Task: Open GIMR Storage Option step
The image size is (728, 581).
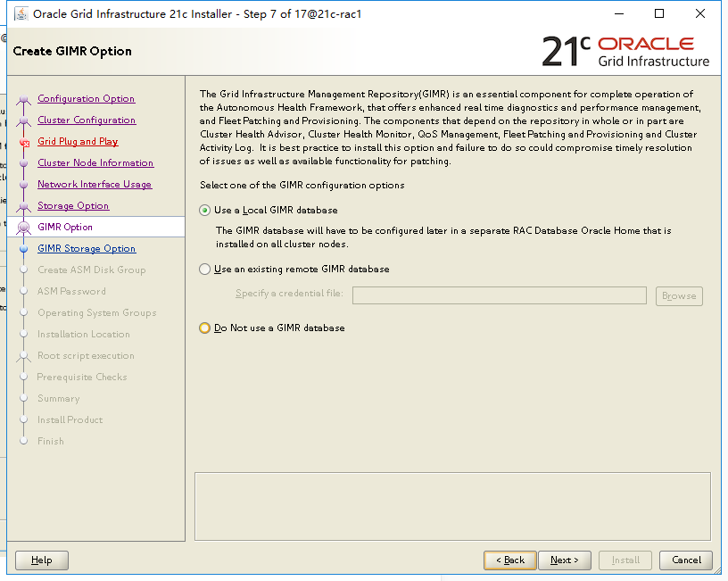Action: 87,248
